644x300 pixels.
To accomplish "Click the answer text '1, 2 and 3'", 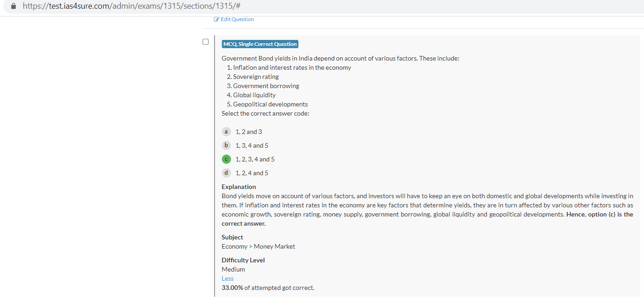I will (x=248, y=132).
